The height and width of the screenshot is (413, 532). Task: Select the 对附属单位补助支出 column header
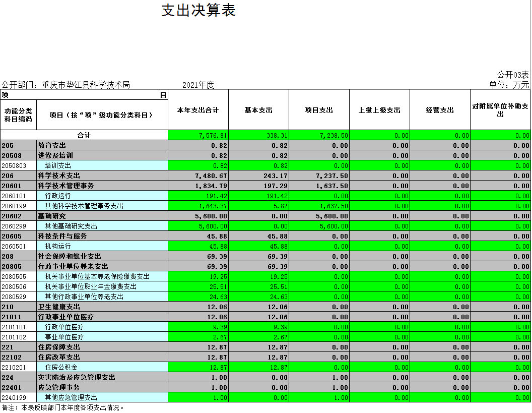coord(500,110)
